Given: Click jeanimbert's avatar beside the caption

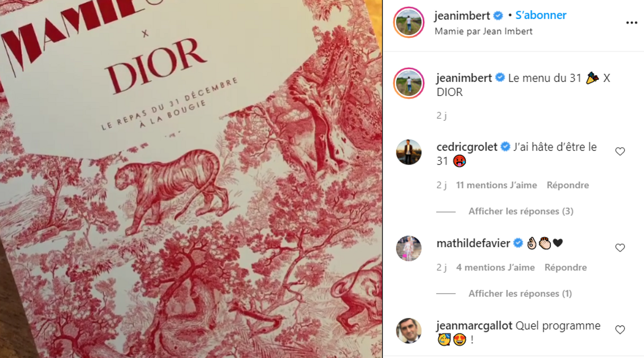Looking at the screenshot, I should 409,83.
